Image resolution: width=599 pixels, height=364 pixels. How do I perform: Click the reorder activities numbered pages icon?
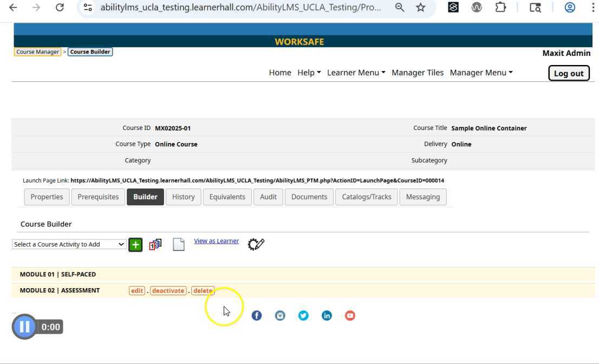tap(155, 245)
